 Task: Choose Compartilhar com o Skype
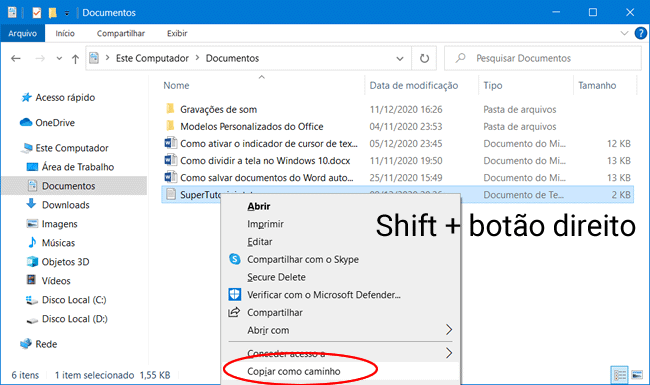coord(303,259)
